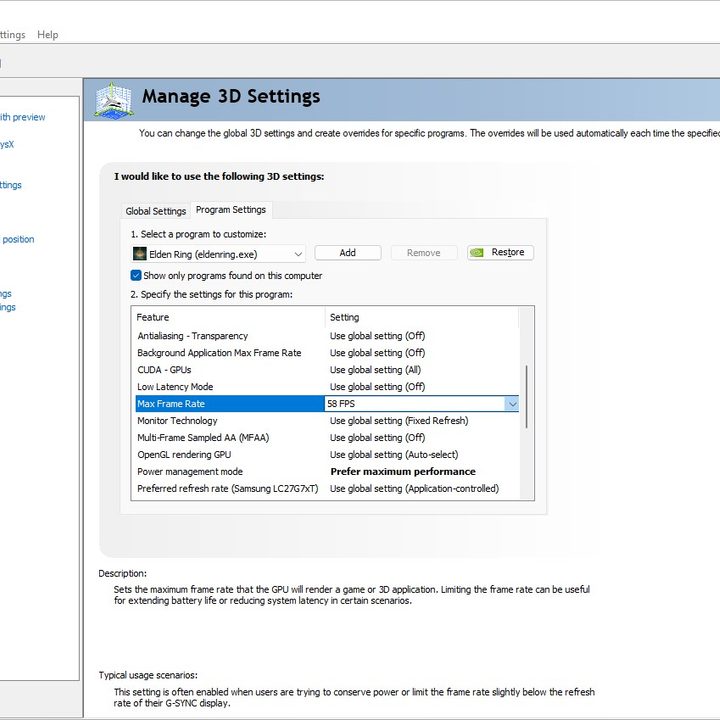Open the 'ith preview' link in sidebar
This screenshot has height=720, width=720.
coord(22,117)
